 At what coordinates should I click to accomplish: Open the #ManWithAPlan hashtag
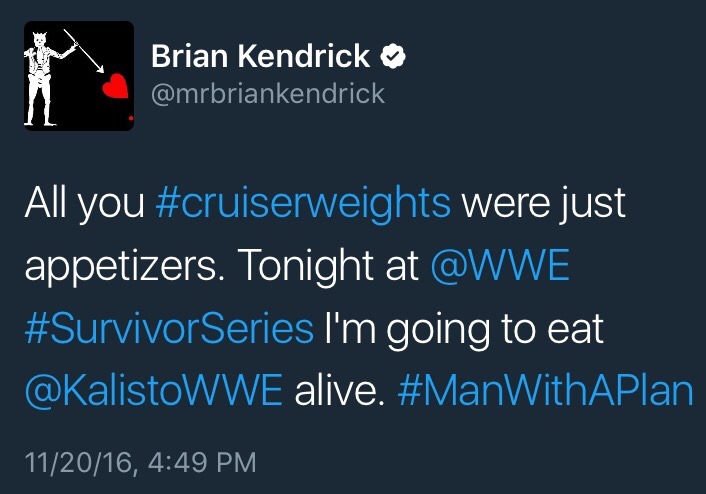(545, 389)
